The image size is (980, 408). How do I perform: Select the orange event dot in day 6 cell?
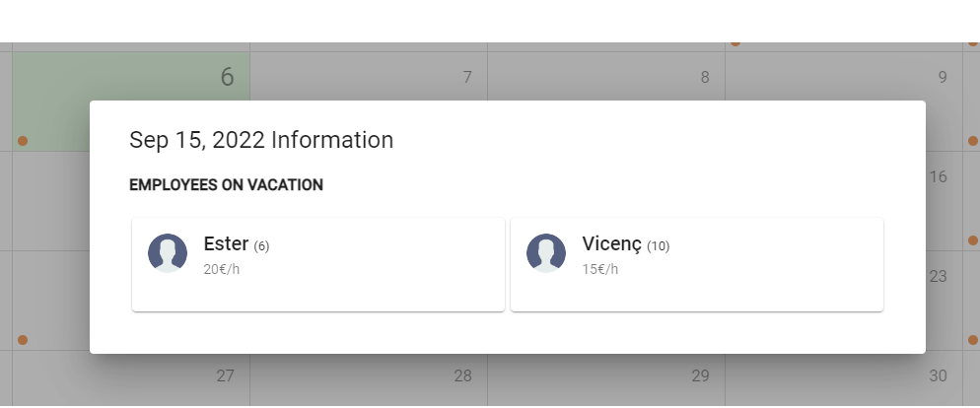tap(23, 141)
